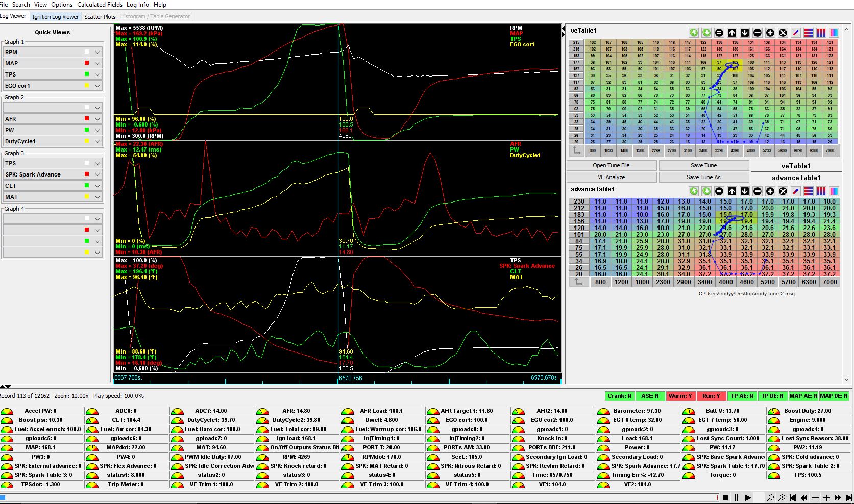
Task: Open the gradient heatmap icon on veTable1 toolbar
Action: click(834, 32)
